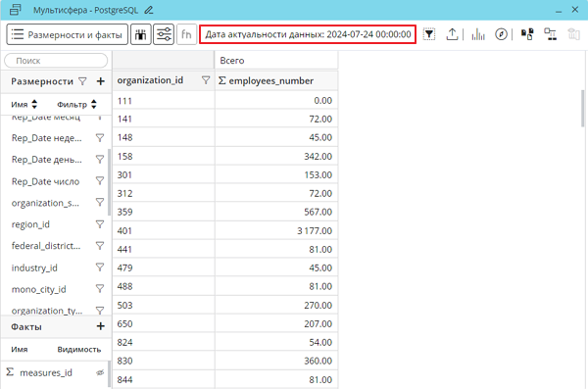Select Rep_Date день... dimension
Image resolution: width=588 pixels, height=389 pixels.
click(46, 160)
